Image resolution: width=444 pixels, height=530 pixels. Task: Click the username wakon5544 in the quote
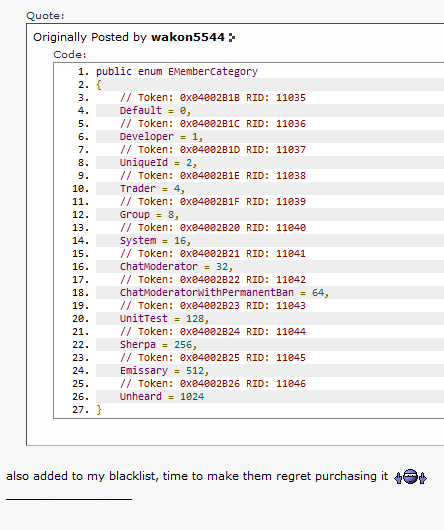(x=188, y=37)
